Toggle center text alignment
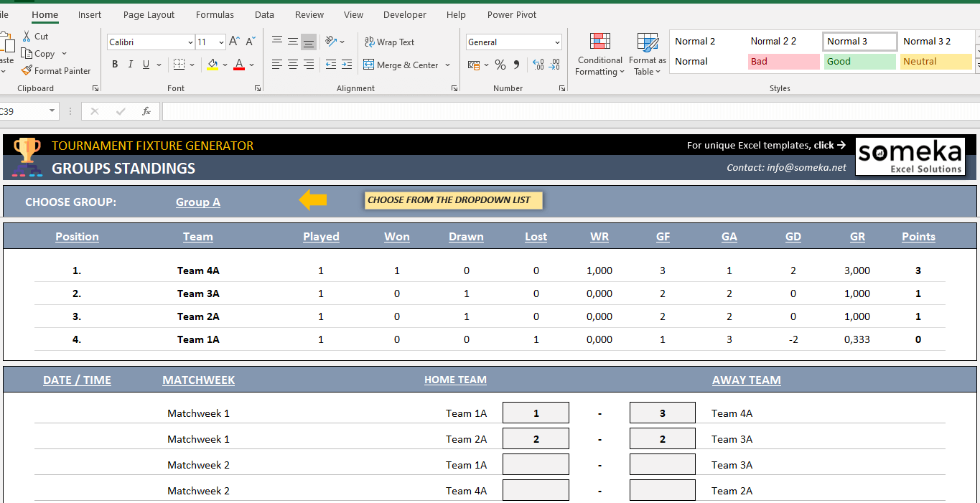 coord(292,64)
